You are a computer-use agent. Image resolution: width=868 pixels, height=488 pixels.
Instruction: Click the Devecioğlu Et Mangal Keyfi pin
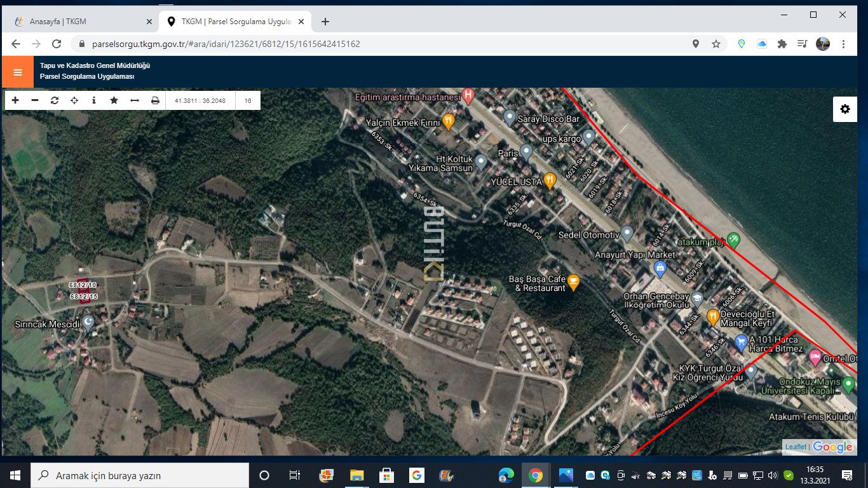(713, 317)
